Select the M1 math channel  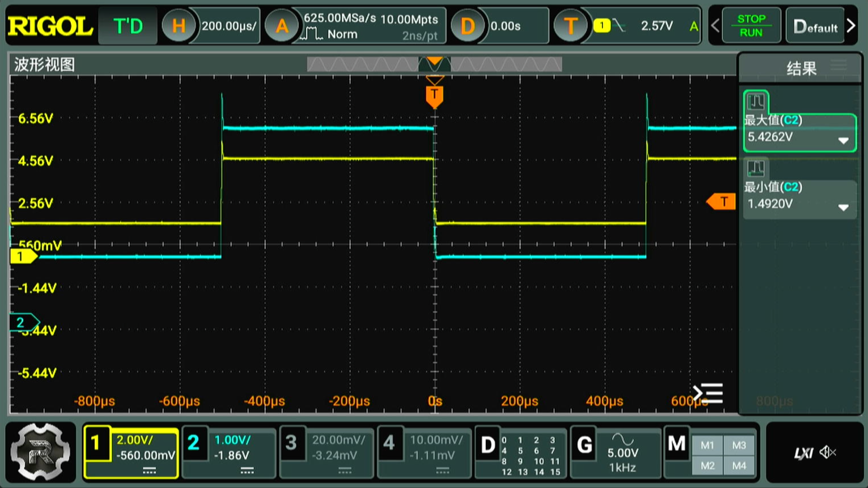click(x=707, y=445)
